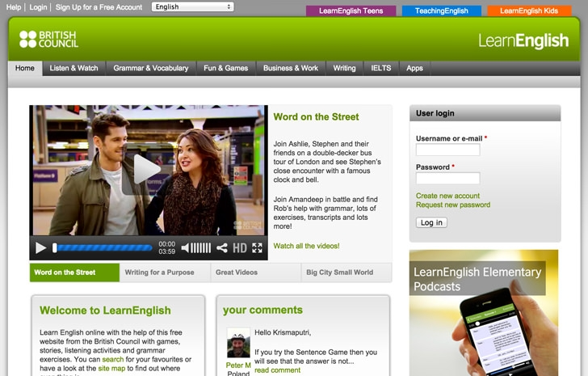The width and height of the screenshot is (588, 376).
Task: Mute the video with the speaker icon
Action: (185, 248)
